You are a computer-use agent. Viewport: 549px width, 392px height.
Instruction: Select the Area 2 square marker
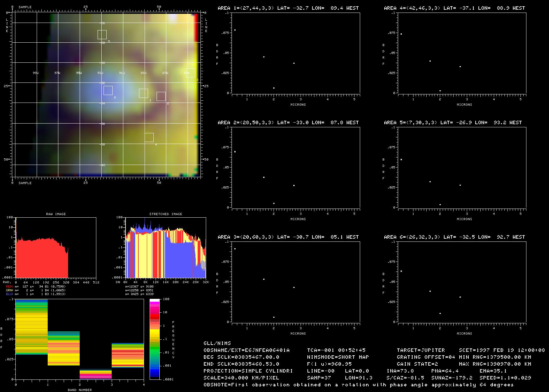tap(161, 96)
